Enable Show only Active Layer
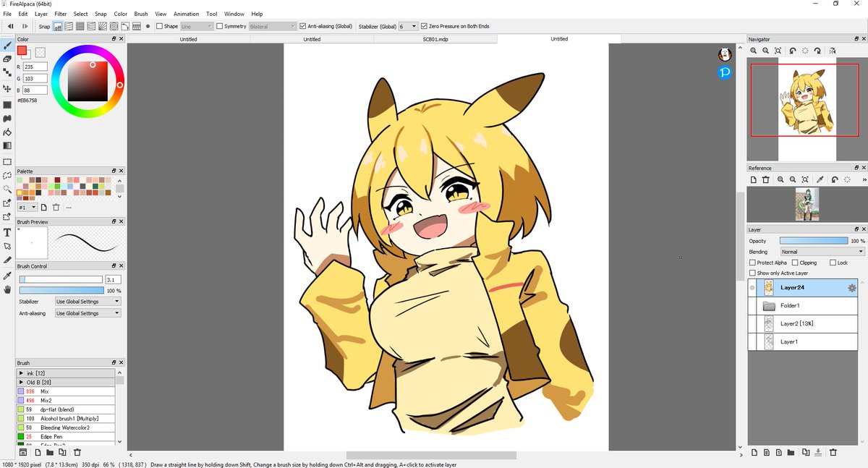 point(752,273)
